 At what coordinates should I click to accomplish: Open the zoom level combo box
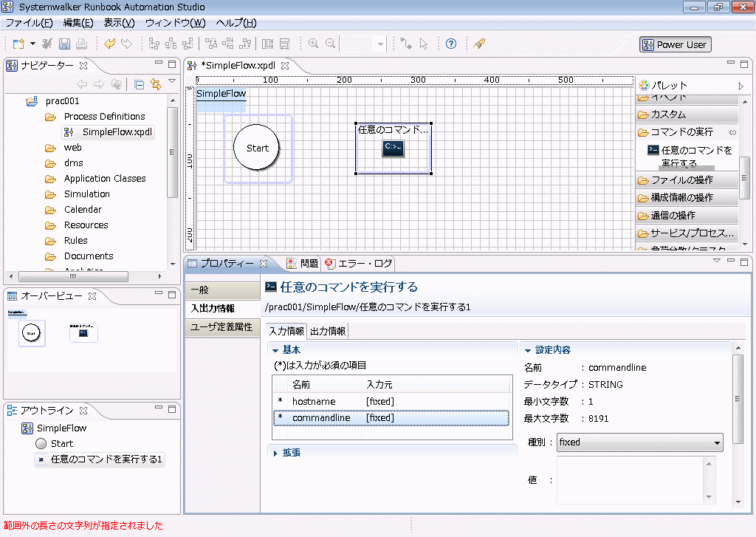(x=363, y=44)
